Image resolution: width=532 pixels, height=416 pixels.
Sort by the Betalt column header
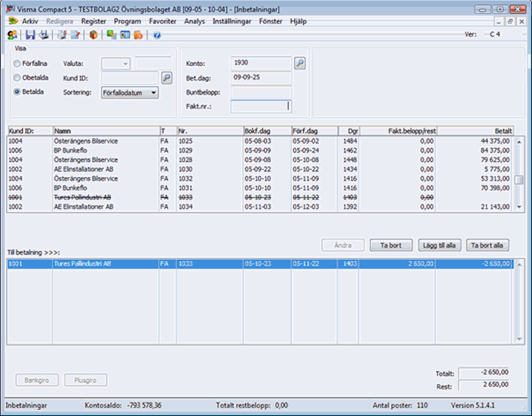[475, 131]
